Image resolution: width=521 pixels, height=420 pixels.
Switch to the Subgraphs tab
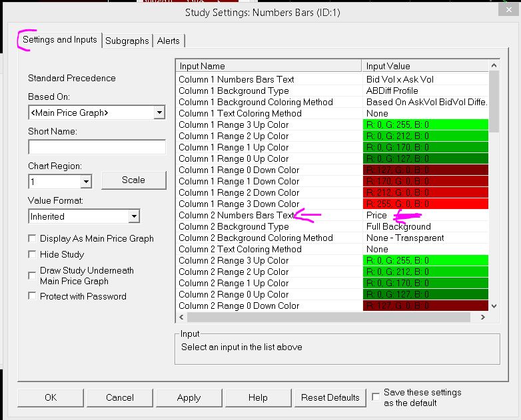127,41
